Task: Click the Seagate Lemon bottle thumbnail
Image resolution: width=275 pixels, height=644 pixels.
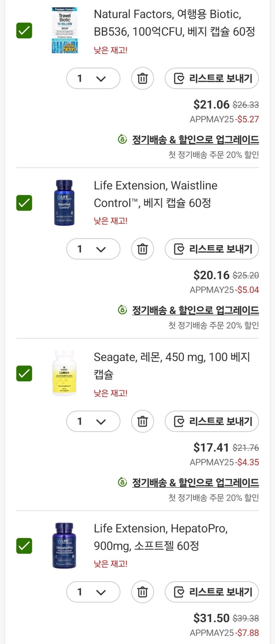Action: (64, 373)
